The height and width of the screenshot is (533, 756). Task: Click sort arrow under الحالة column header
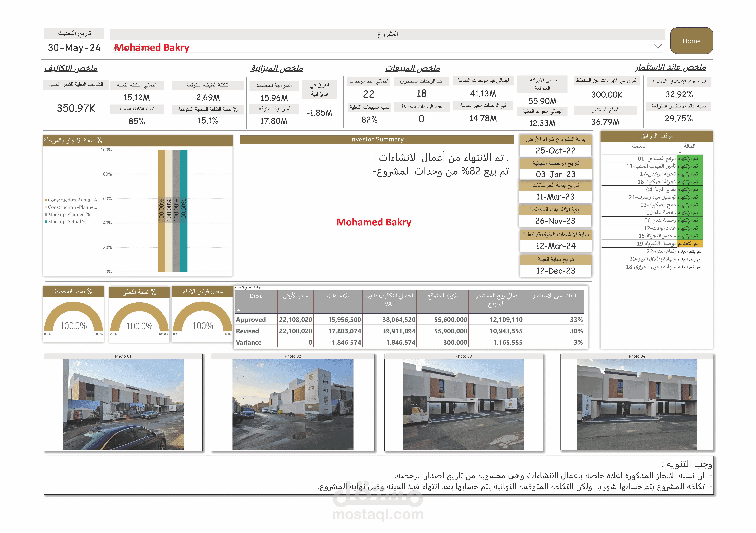pos(680,152)
